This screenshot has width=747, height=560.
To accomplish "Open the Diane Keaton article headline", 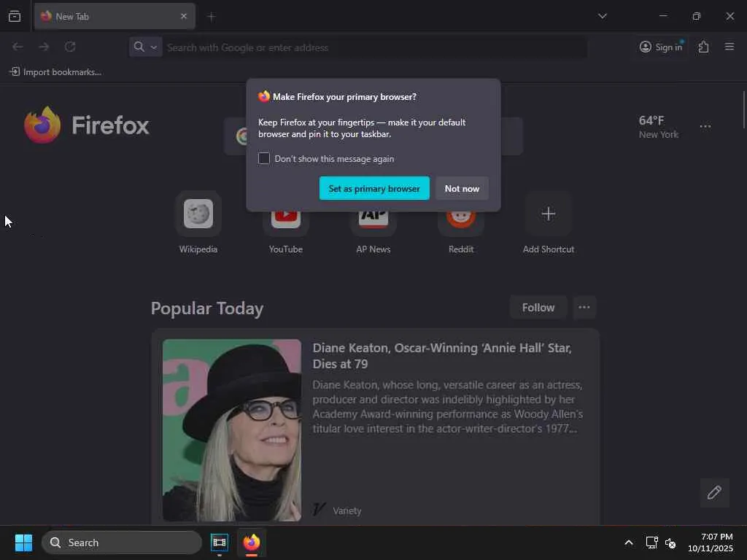I will point(442,356).
